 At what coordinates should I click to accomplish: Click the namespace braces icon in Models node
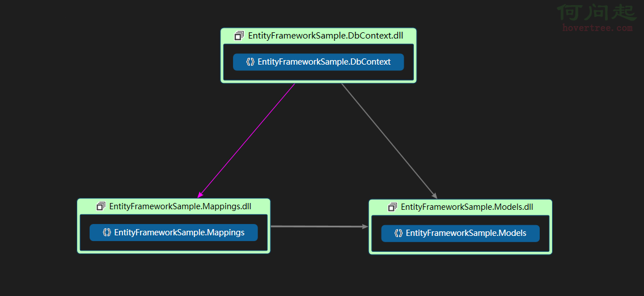399,233
